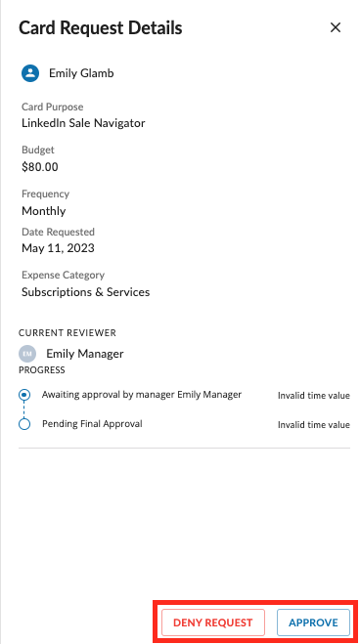This screenshot has width=360, height=644.
Task: Click the Pending Final Approval text
Action: coord(92,424)
